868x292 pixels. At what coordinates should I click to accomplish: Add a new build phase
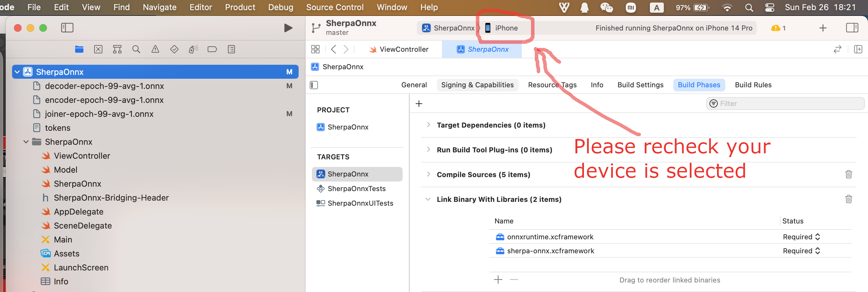[x=419, y=103]
